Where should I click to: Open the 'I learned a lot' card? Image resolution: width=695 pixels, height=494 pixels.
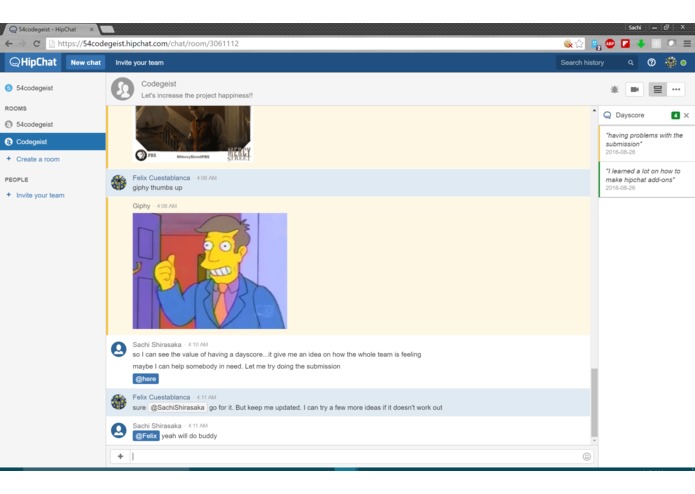(647, 179)
